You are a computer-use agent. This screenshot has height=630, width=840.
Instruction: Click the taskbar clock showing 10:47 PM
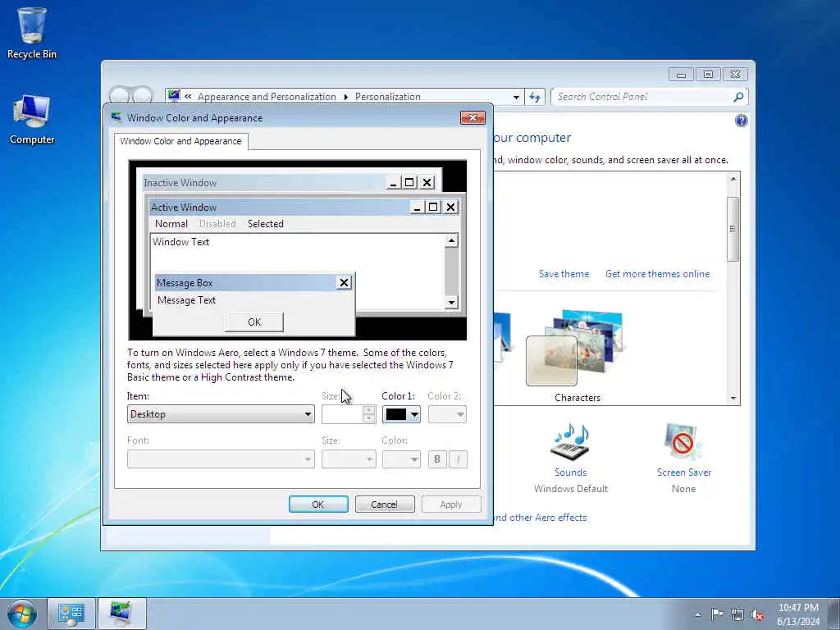(x=798, y=614)
